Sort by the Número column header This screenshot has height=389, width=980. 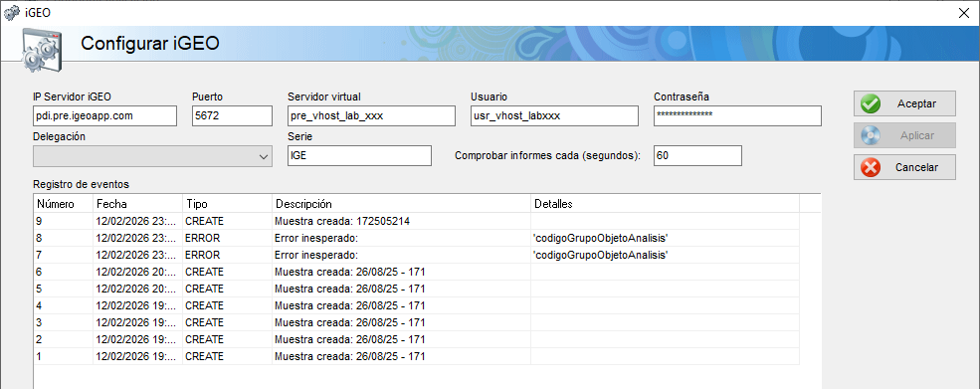[x=63, y=204]
